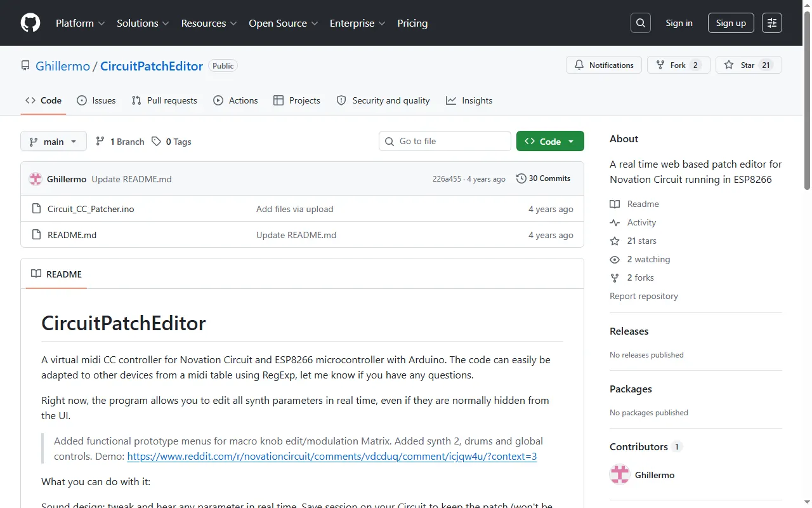Switch to the Projects tab
Screen dimensions: 812x508
tap(296, 100)
